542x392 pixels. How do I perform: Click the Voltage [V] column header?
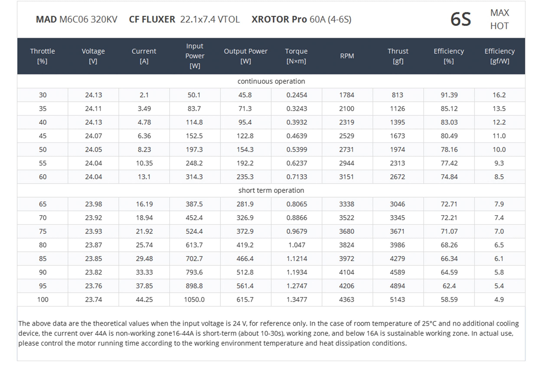pos(93,56)
